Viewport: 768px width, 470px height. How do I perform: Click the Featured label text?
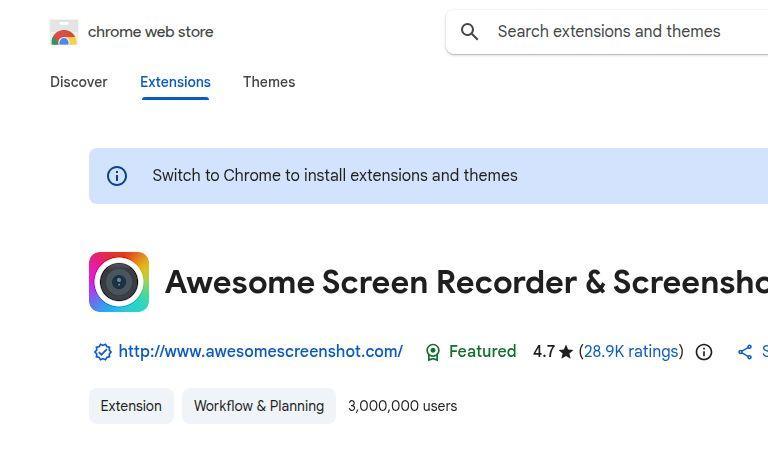(x=482, y=352)
